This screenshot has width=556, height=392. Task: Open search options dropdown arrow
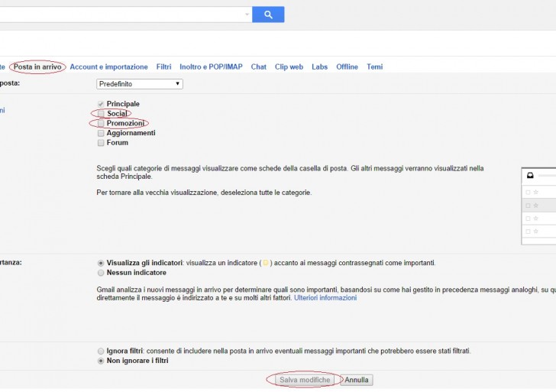tap(247, 15)
